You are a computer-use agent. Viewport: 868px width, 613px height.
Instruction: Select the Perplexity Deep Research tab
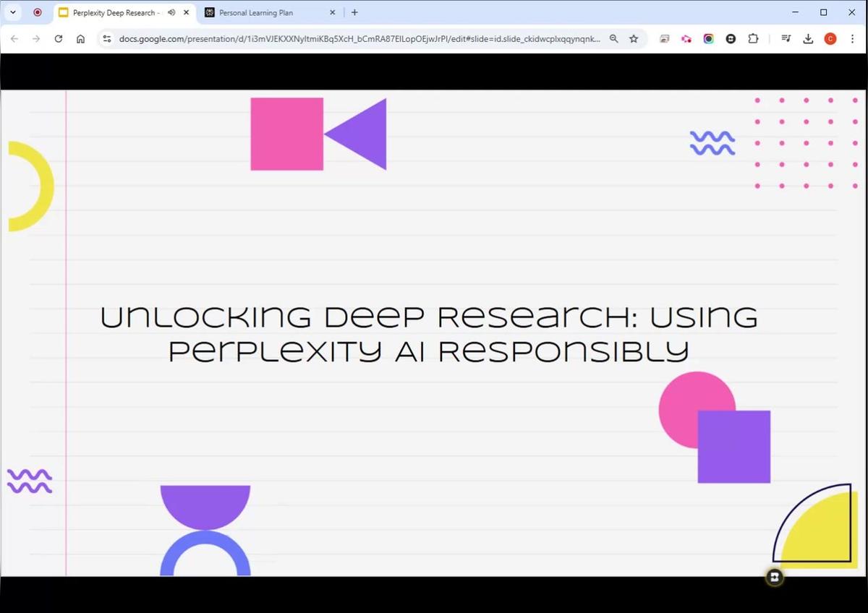(x=112, y=12)
